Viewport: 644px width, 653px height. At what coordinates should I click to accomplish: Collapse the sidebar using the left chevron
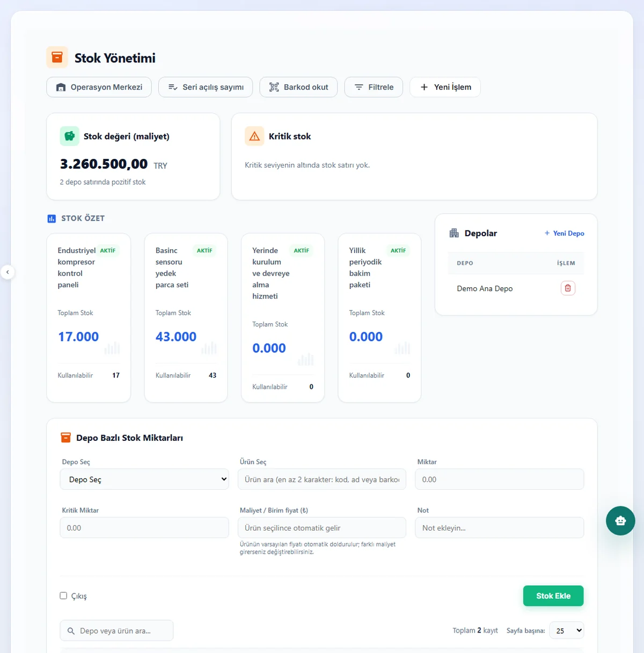click(8, 272)
